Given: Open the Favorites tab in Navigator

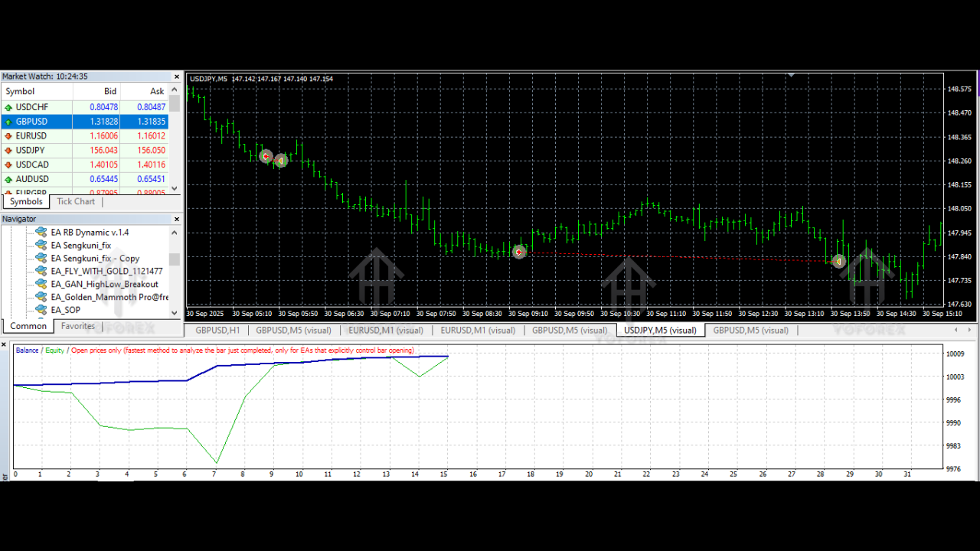Looking at the screenshot, I should (x=77, y=325).
